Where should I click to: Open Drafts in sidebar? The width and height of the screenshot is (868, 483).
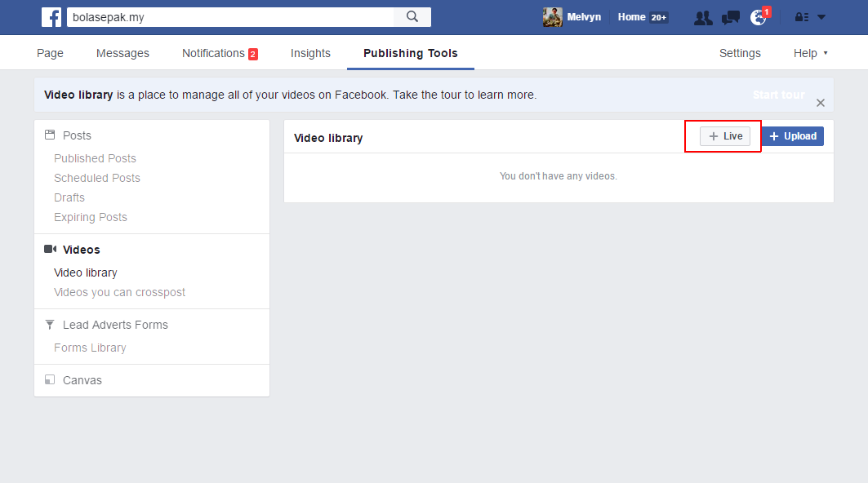[69, 197]
